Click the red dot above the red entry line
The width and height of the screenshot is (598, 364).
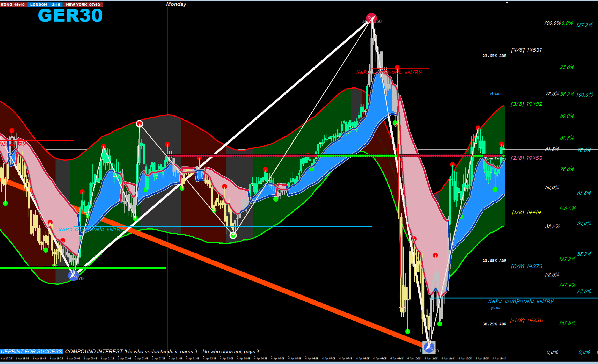click(397, 67)
